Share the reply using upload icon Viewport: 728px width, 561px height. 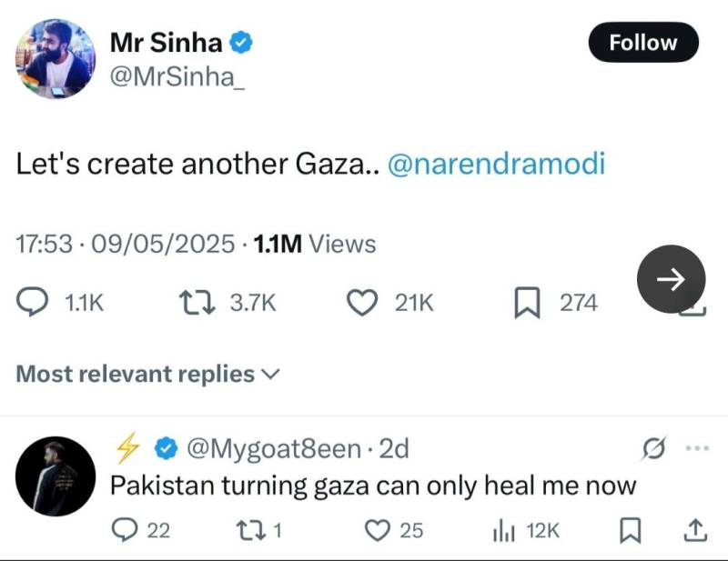click(695, 530)
